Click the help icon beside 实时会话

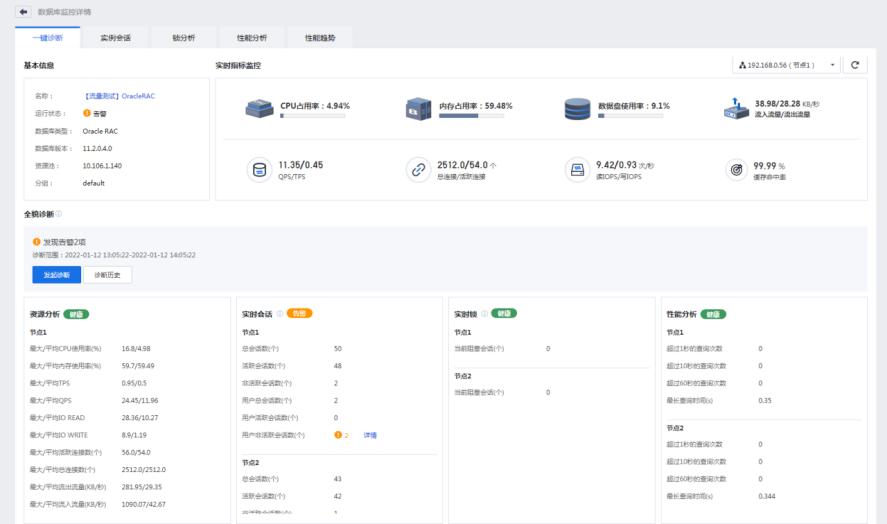[279, 313]
